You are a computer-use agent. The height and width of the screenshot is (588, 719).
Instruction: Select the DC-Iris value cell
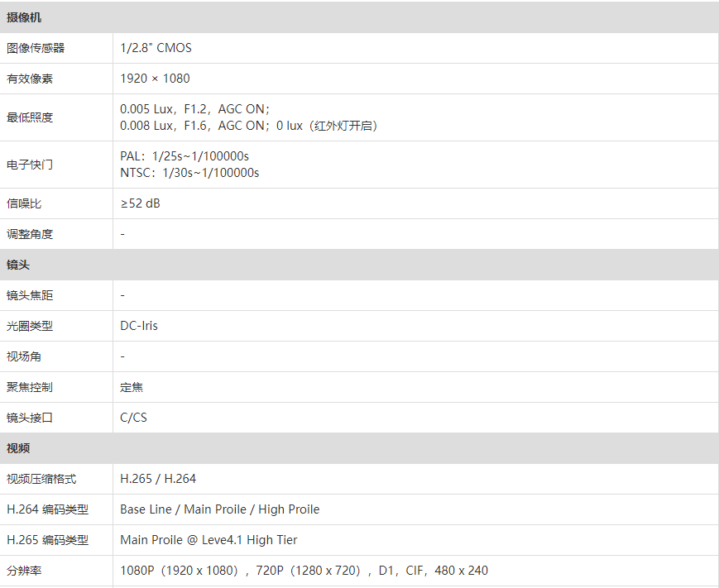coord(139,326)
